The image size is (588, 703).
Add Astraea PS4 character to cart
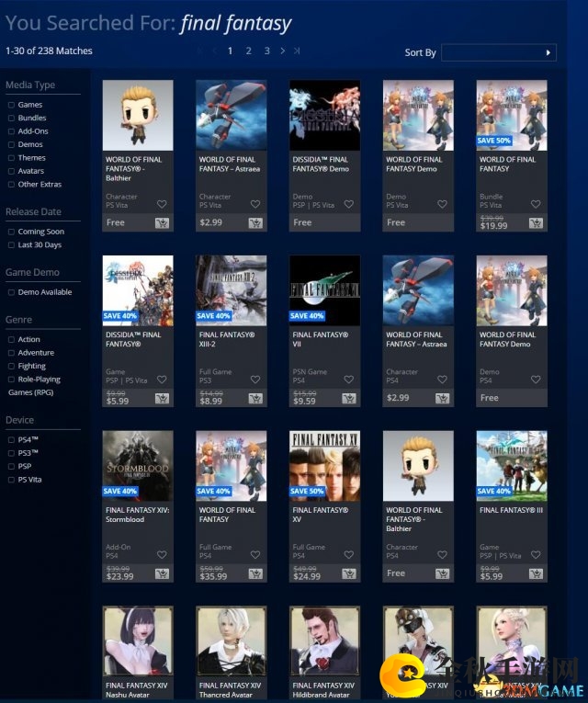click(x=442, y=398)
